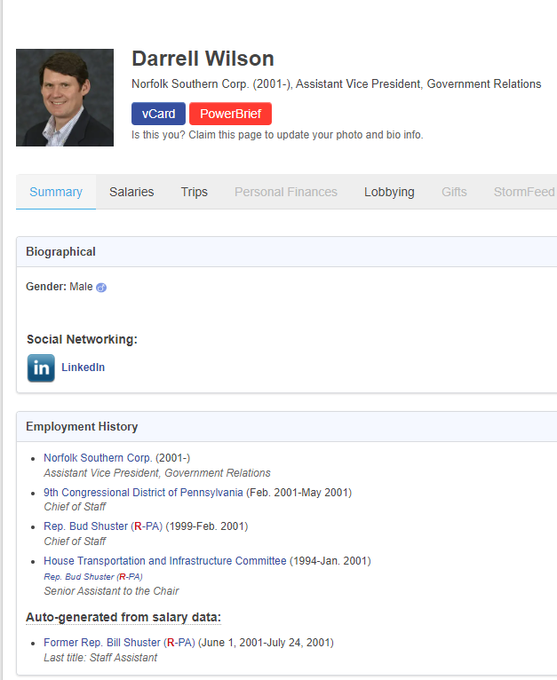This screenshot has width=557, height=680.
Task: Click 'Auto-generated from salary data:' heading
Action: (123, 617)
